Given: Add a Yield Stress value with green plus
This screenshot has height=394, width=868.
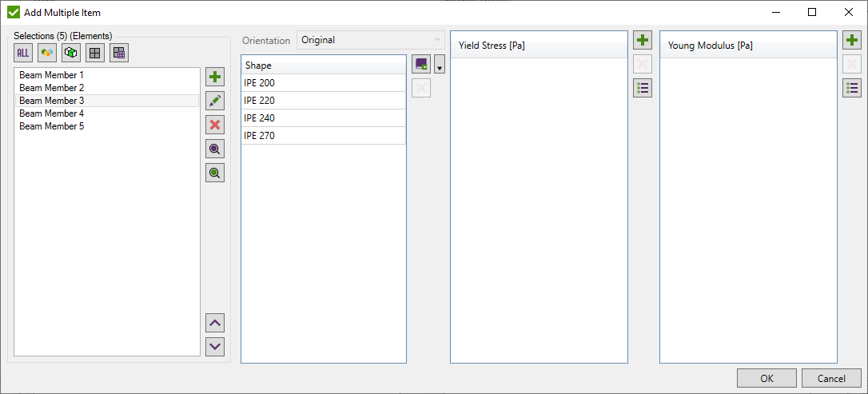Looking at the screenshot, I should [x=643, y=40].
